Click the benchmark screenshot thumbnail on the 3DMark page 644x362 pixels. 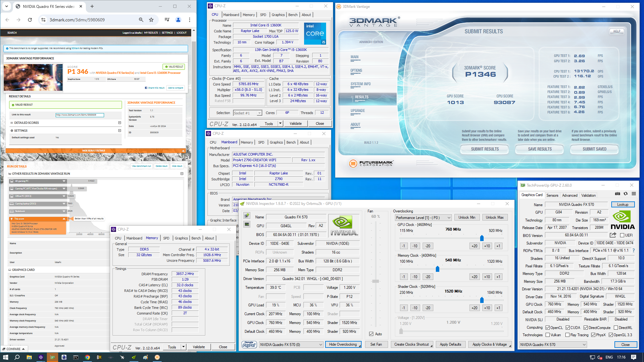(33, 77)
